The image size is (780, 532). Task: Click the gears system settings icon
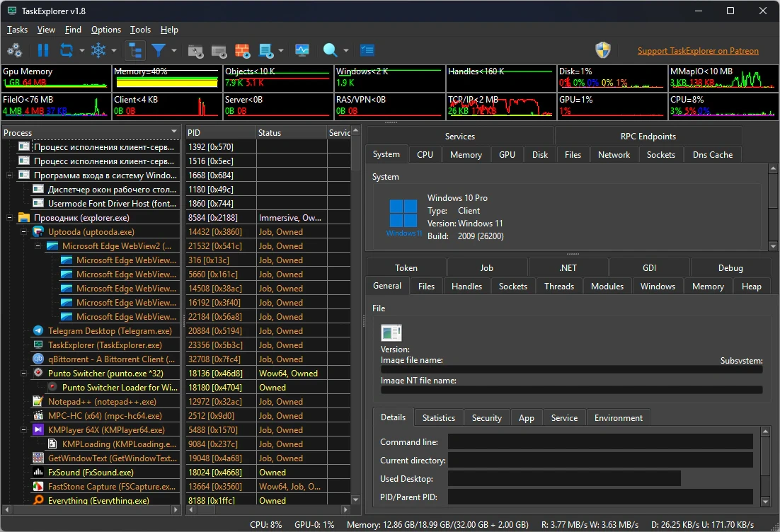(14, 50)
